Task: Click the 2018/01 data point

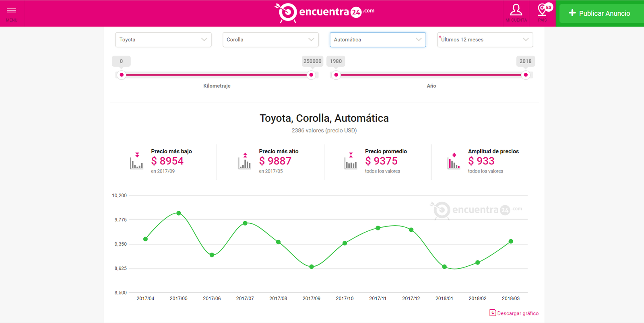Action: coord(444,267)
